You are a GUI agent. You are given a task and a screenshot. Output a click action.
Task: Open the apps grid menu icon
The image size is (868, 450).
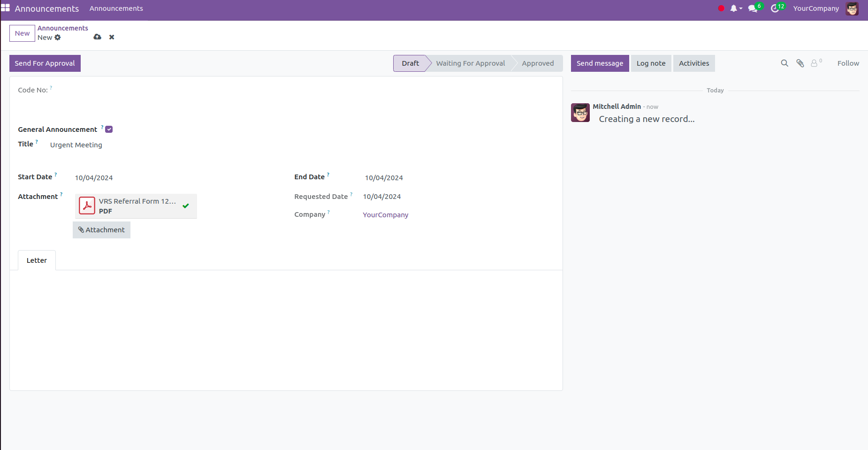tap(6, 8)
